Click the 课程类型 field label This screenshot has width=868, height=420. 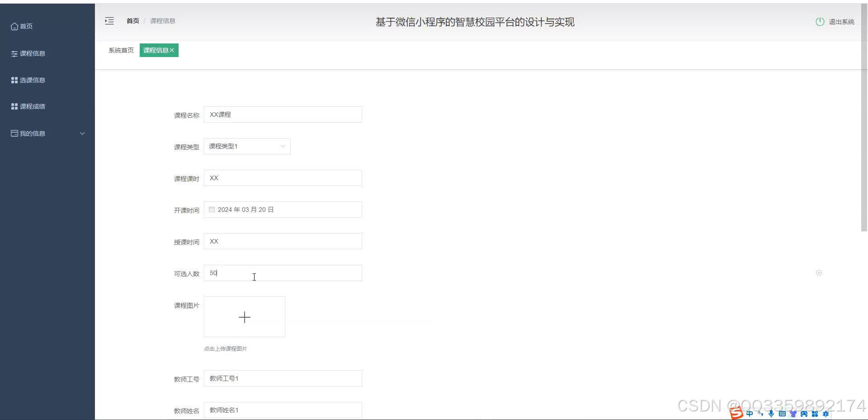tap(187, 147)
